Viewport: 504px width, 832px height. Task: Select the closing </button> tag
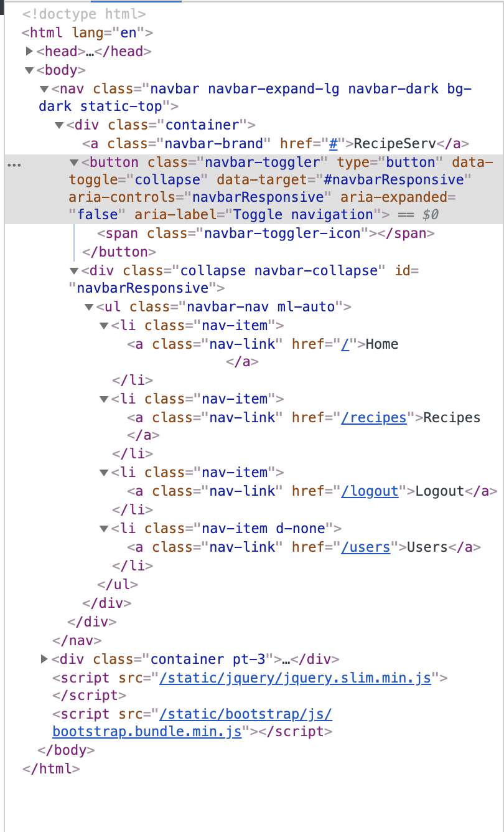119,252
